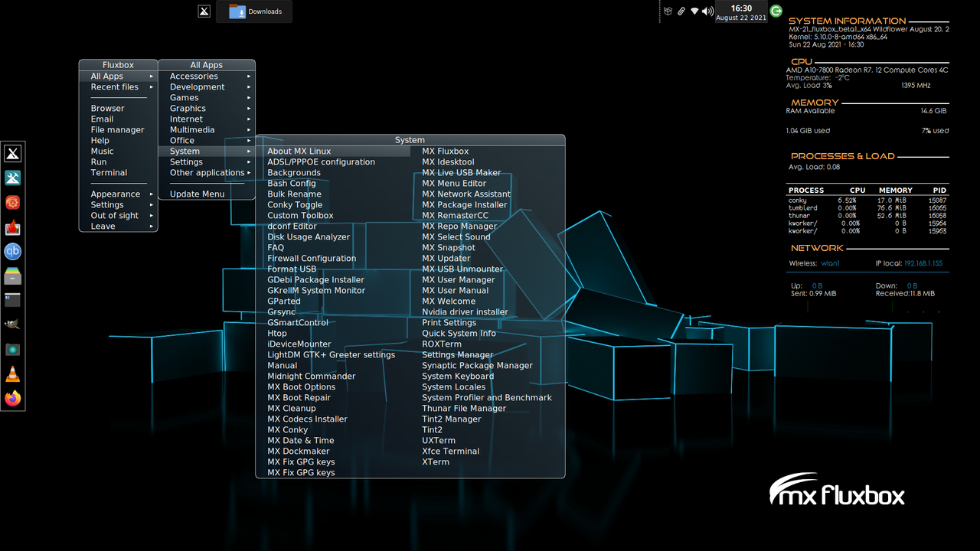Image resolution: width=980 pixels, height=551 pixels.
Task: Click the paperclip clipboard tray icon
Action: pos(681,11)
